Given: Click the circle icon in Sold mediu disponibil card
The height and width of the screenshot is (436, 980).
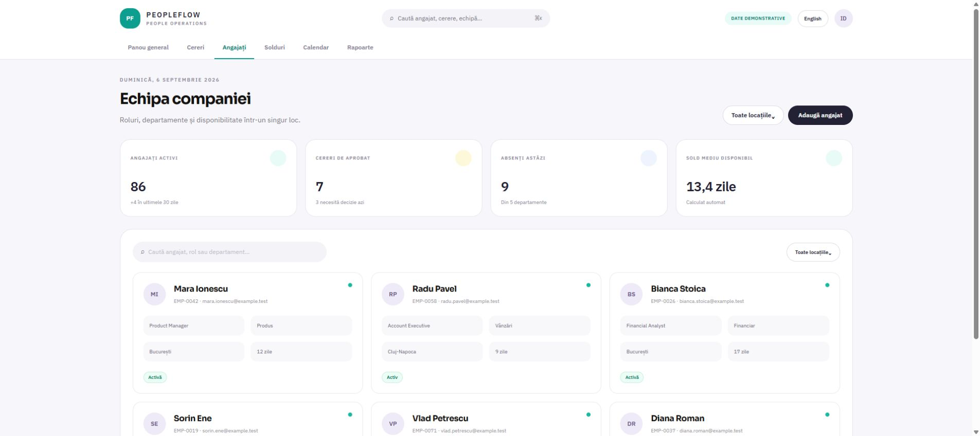Looking at the screenshot, I should [x=833, y=158].
